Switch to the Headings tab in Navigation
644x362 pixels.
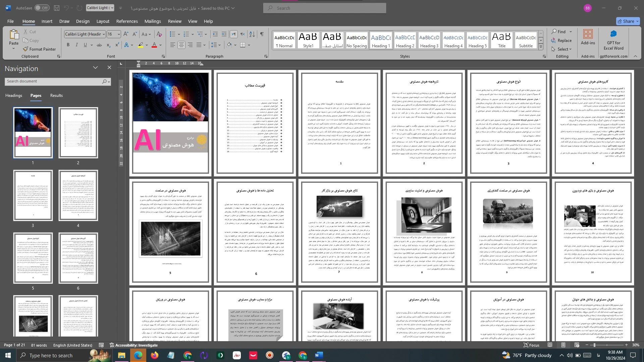[14, 96]
